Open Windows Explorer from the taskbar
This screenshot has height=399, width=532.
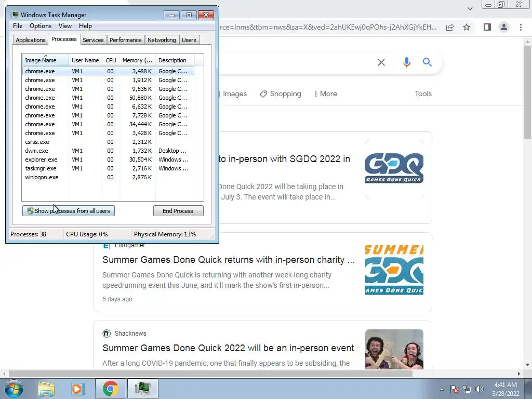[x=46, y=389]
